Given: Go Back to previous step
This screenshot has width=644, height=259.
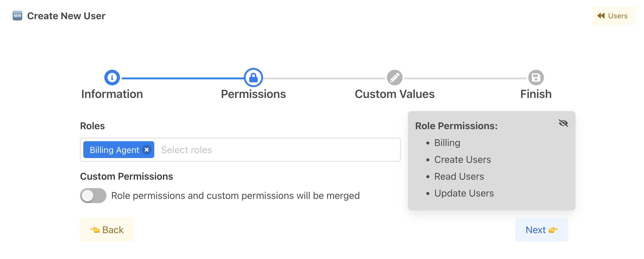Looking at the screenshot, I should (x=107, y=230).
